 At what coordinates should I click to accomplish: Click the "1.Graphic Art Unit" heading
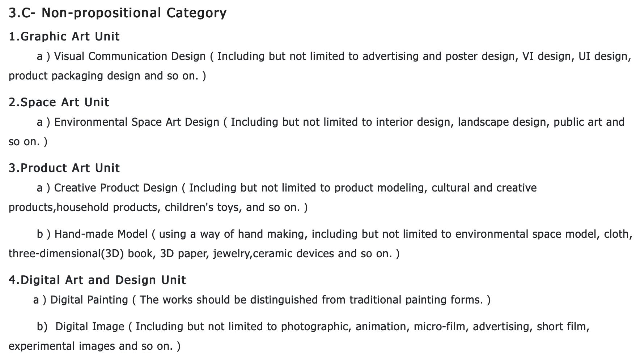(64, 36)
